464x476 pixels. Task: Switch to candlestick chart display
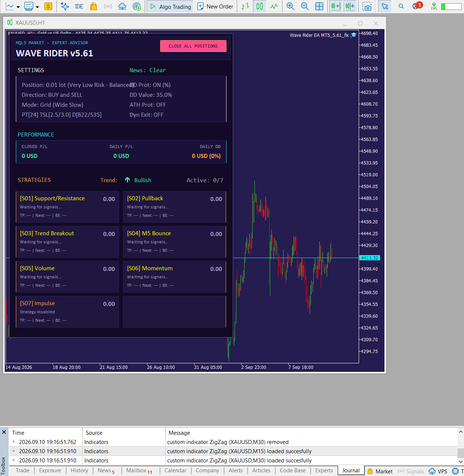[260, 6]
